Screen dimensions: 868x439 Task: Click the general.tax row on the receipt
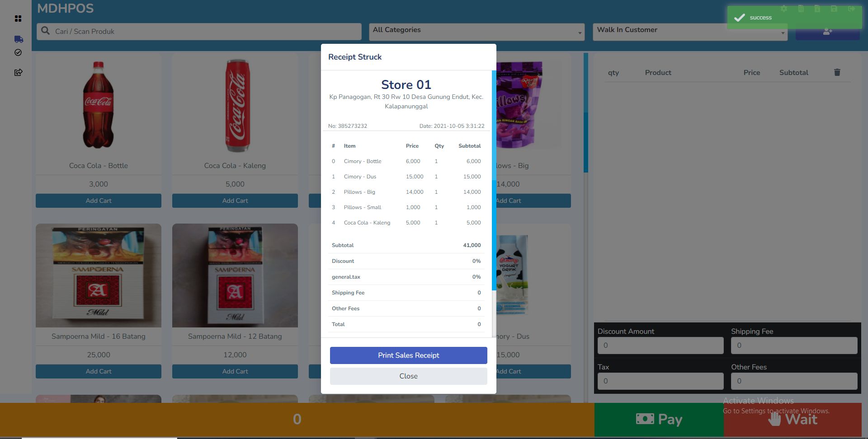406,277
